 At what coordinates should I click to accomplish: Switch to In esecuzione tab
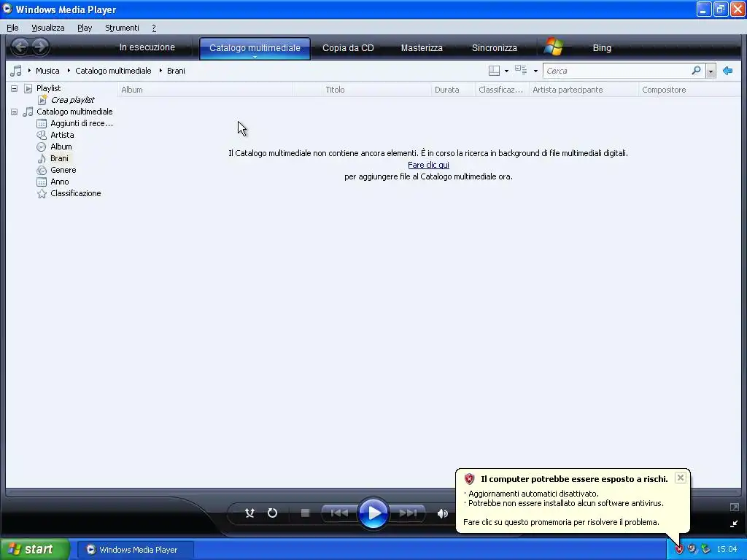pos(147,47)
